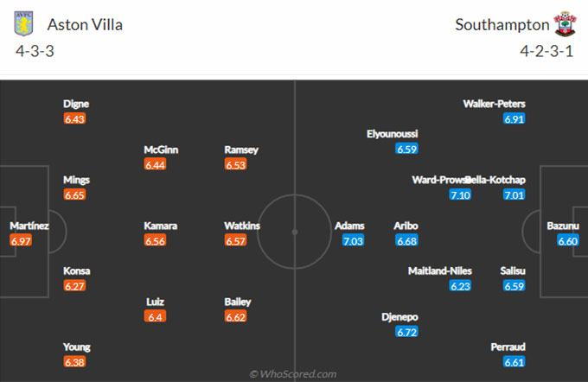This screenshot has width=588, height=382.
Task: Click Ward-Prowse's 7.10 rating badge
Action: click(460, 195)
